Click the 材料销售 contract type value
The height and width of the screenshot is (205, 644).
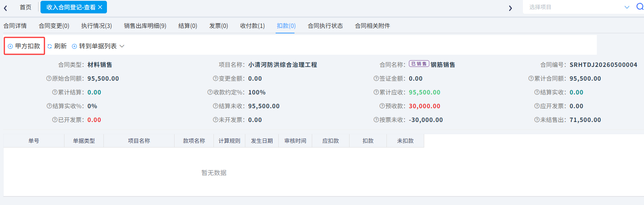tap(100, 65)
